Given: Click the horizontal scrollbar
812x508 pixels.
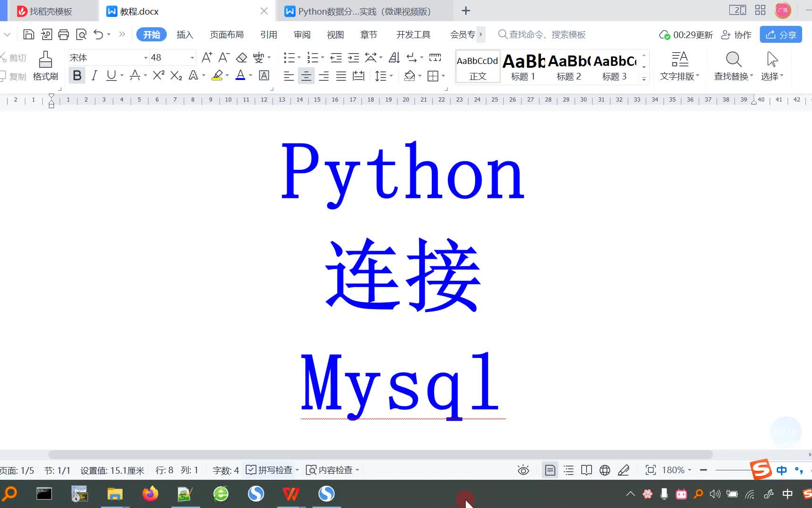Looking at the screenshot, I should (381, 455).
